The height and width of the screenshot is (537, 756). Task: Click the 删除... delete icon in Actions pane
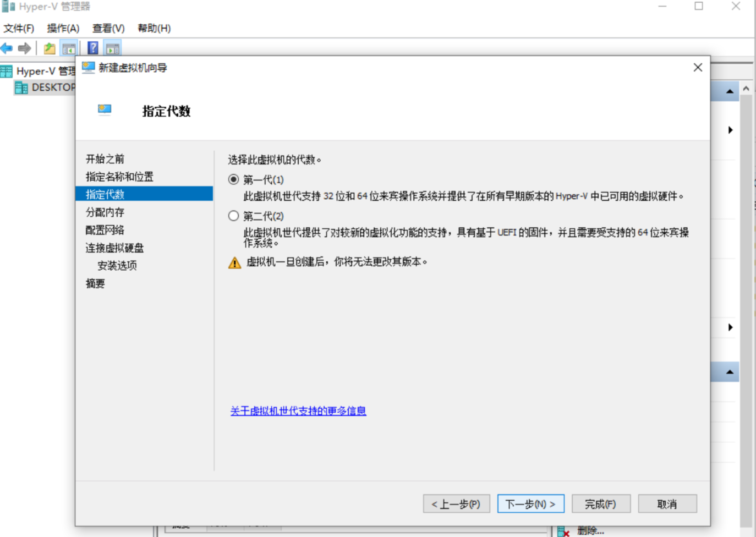(563, 531)
